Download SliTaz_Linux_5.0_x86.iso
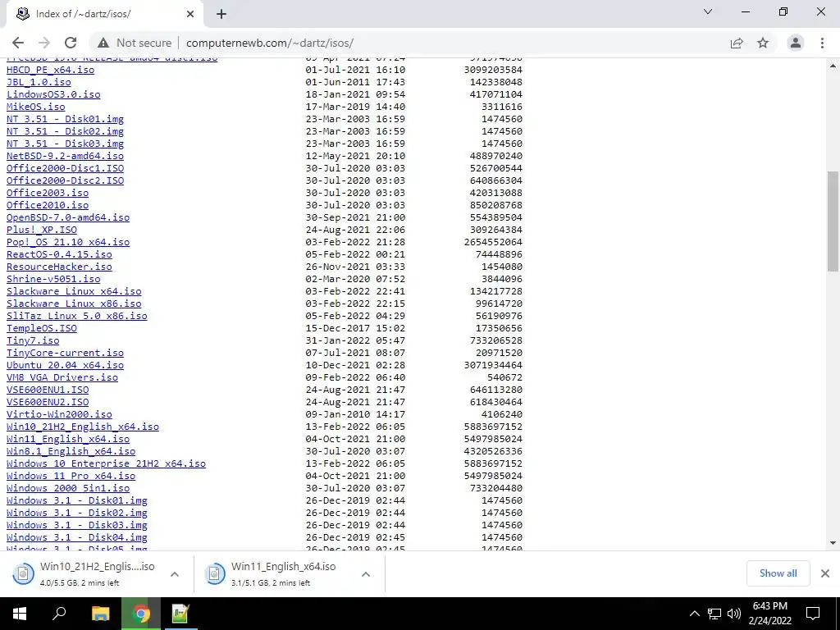 76,316
